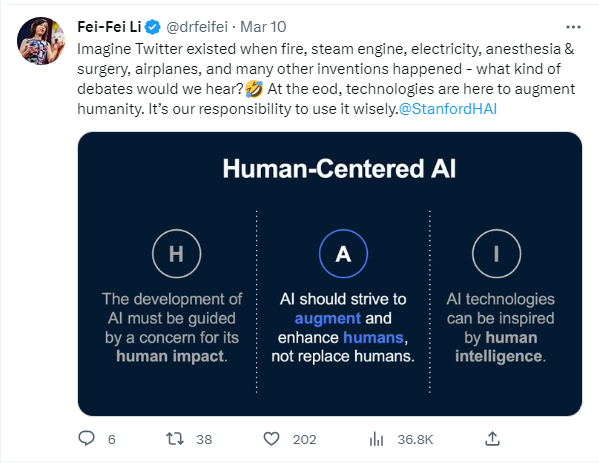Like the tweet with heart icon
The image size is (599, 463).
point(271,439)
